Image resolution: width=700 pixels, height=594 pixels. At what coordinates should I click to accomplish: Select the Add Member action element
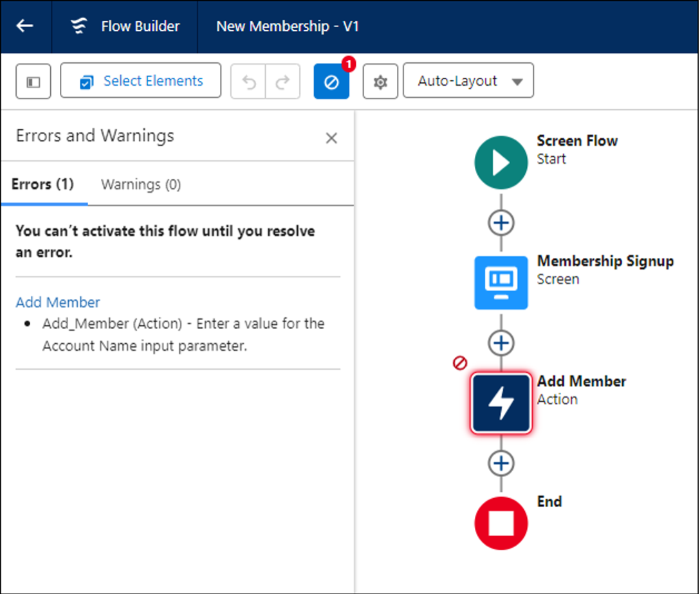tap(501, 403)
